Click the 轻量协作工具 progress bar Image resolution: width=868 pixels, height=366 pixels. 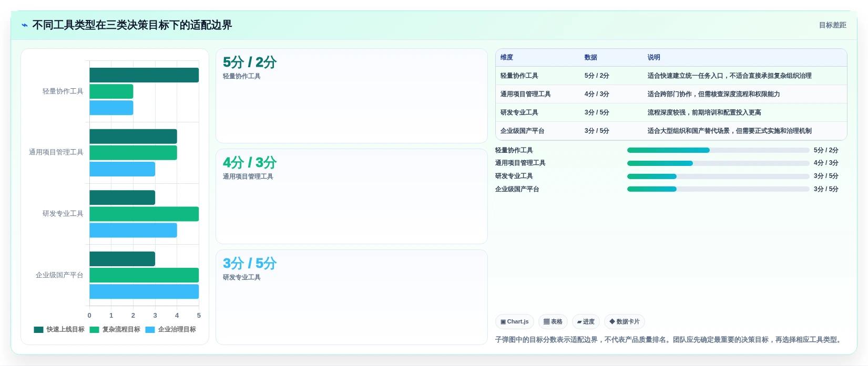click(x=718, y=150)
